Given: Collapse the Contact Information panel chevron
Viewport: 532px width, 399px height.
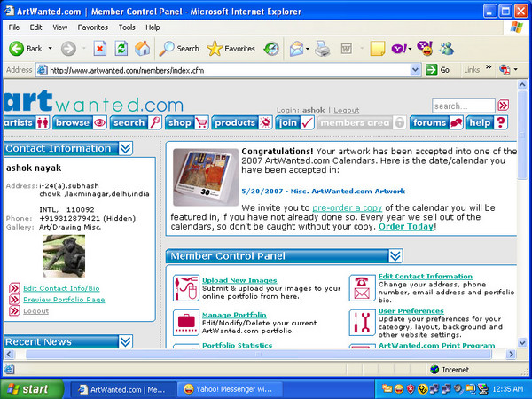Looking at the screenshot, I should (126, 148).
